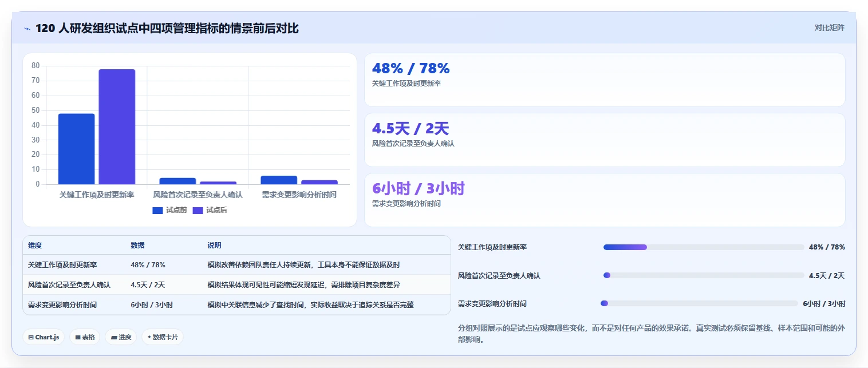Click x-axis label 需求变更影响分析时间 in chart

299,195
